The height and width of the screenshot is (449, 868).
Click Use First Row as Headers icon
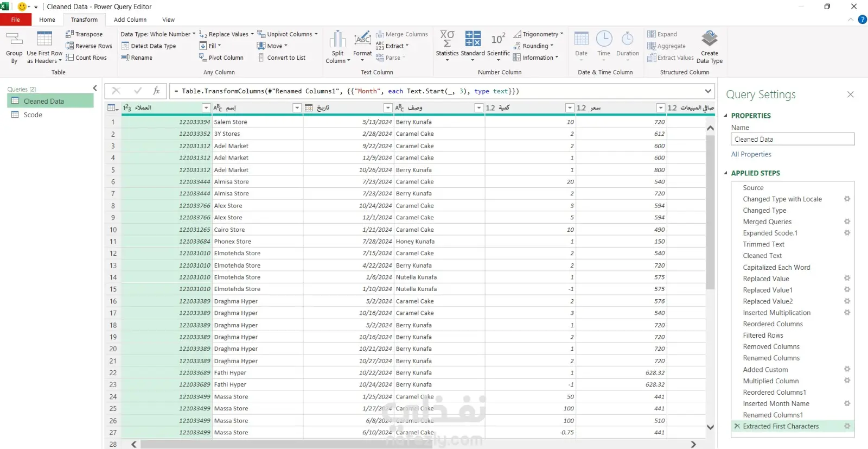44,39
